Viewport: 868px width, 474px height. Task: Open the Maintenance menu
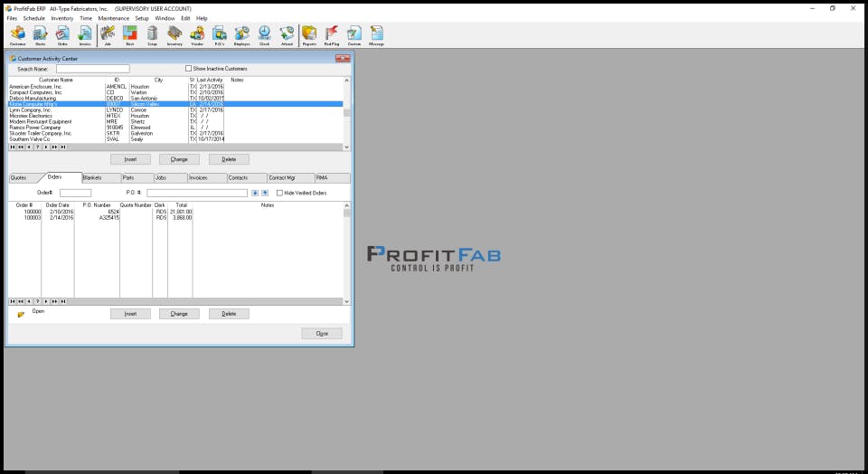(x=114, y=18)
